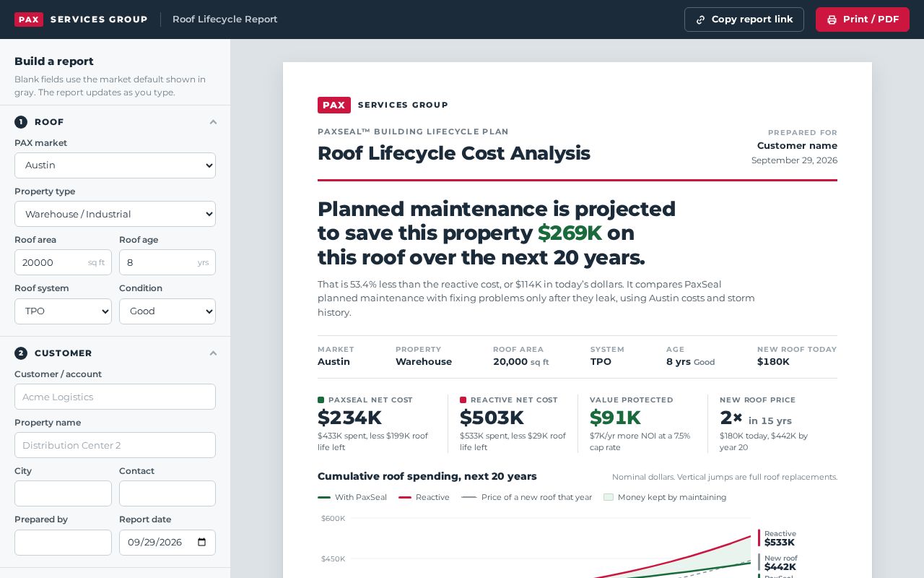This screenshot has width=924, height=578.
Task: Click the $180K new roof today value
Action: (773, 362)
